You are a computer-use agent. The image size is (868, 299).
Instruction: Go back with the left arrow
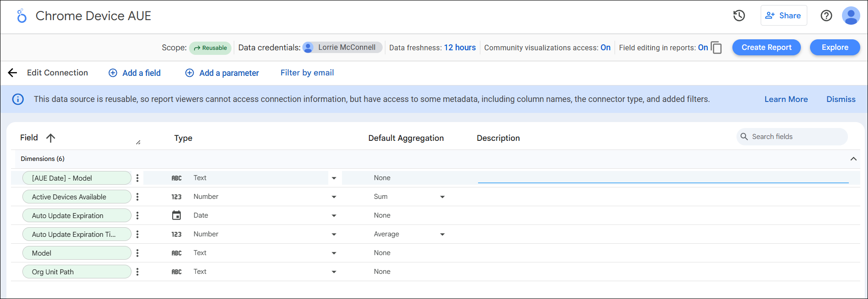[12, 73]
